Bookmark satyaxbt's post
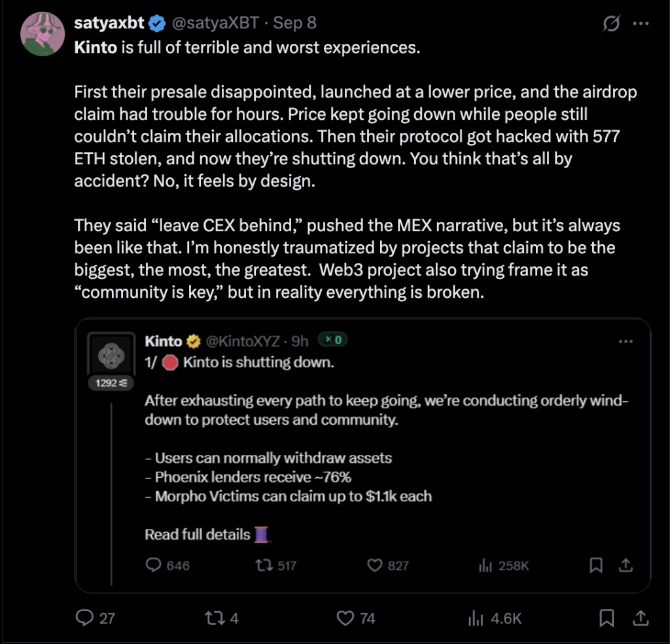The height and width of the screenshot is (644, 670). click(607, 617)
